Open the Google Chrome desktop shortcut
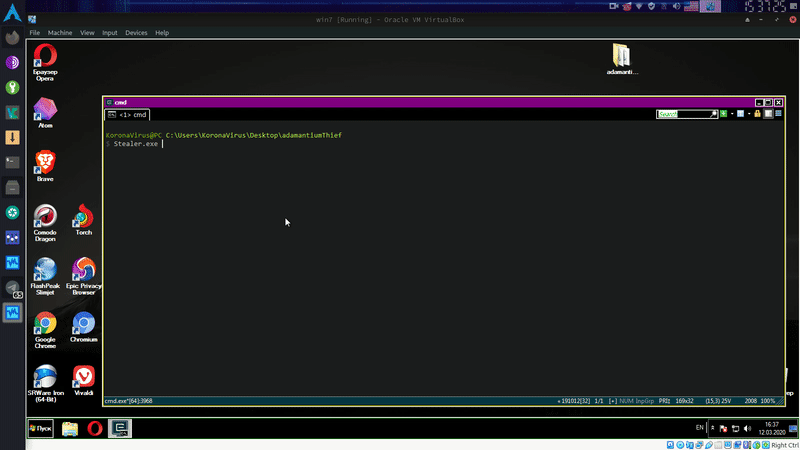 tap(45, 327)
